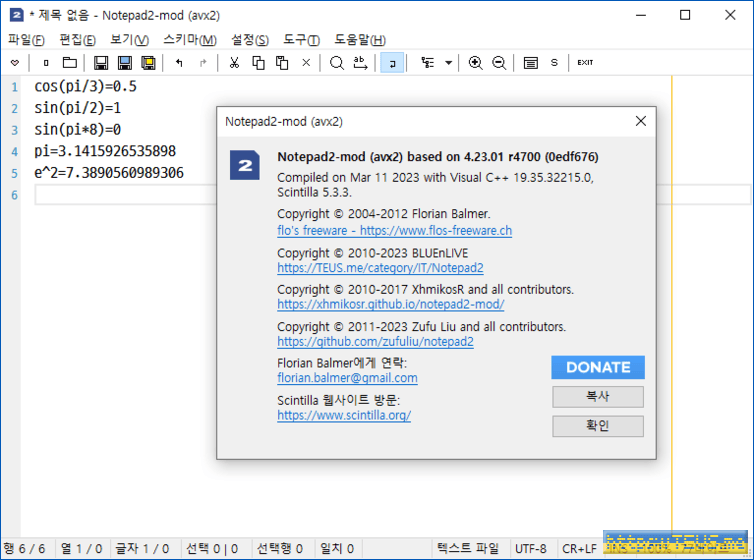Viewport: 754px width, 560px height.
Task: Delete selection with the X toolbar icon
Action: (306, 63)
